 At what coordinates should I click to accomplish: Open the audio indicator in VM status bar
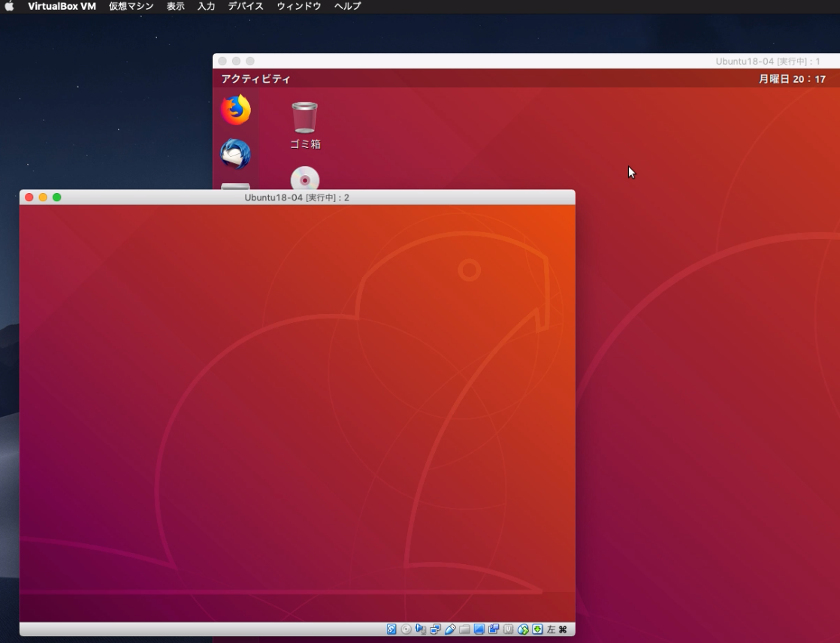pos(421,629)
